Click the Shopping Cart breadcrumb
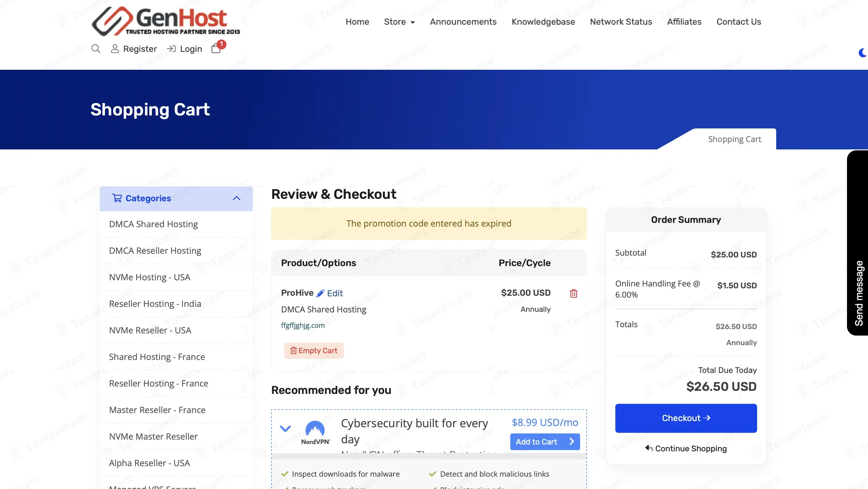This screenshot has width=868, height=489. tap(735, 139)
